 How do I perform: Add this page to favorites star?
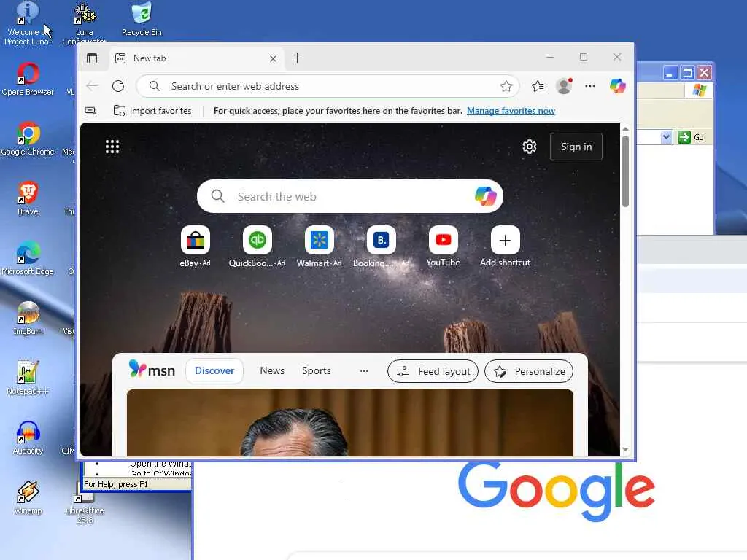506,86
